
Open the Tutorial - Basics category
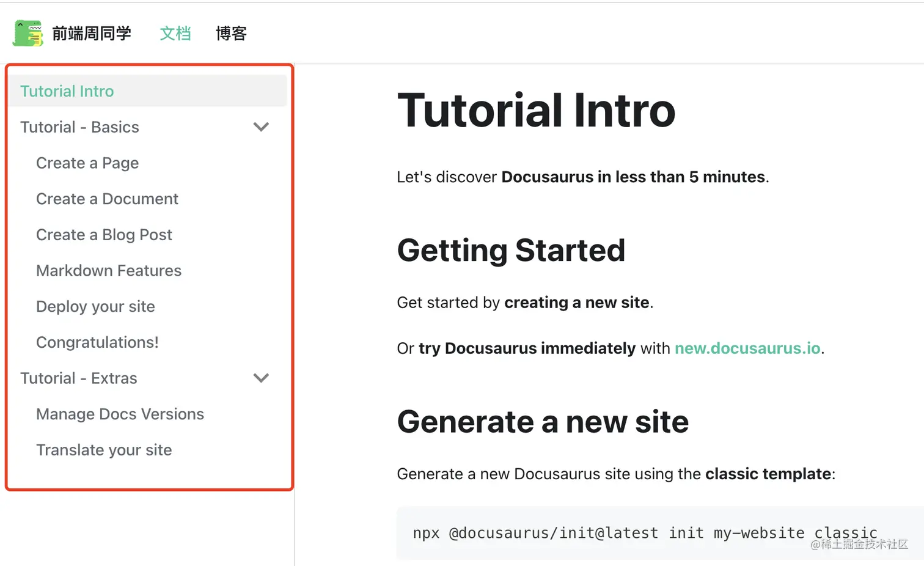79,127
